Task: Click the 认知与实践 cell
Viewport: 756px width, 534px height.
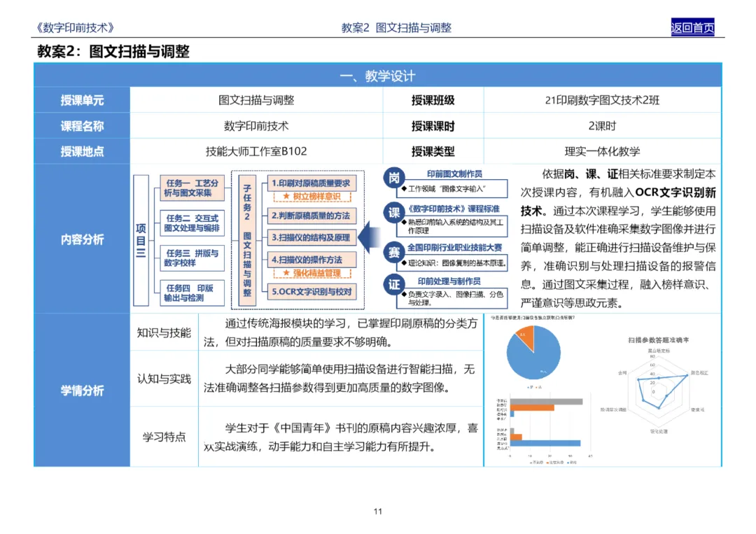Action: click(164, 379)
